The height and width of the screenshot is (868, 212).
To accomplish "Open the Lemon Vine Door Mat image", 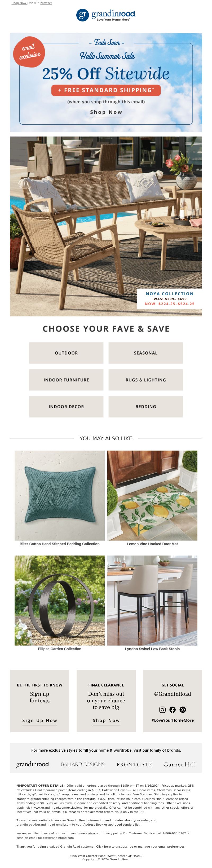I will point(152,495).
